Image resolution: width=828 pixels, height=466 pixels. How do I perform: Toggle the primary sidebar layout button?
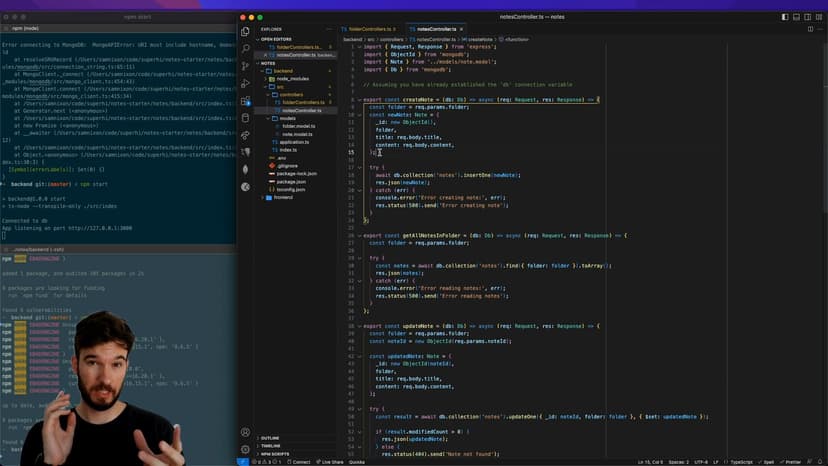tap(785, 17)
